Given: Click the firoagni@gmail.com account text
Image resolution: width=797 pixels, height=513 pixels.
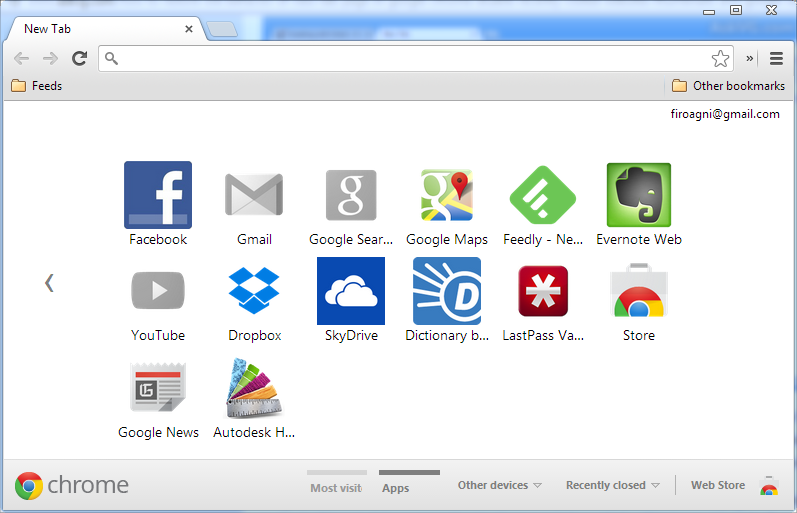Looking at the screenshot, I should pyautogui.click(x=725, y=114).
